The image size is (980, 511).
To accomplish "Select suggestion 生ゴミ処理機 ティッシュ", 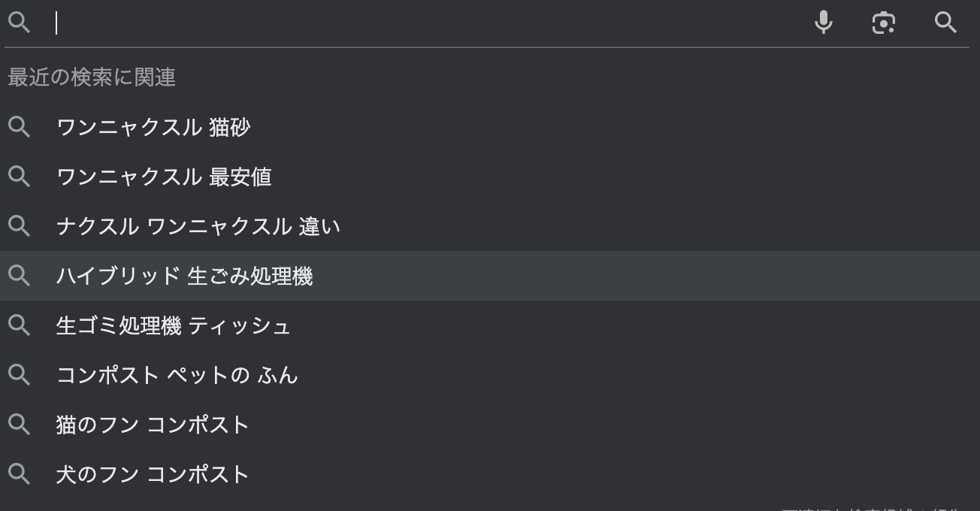I will point(173,325).
